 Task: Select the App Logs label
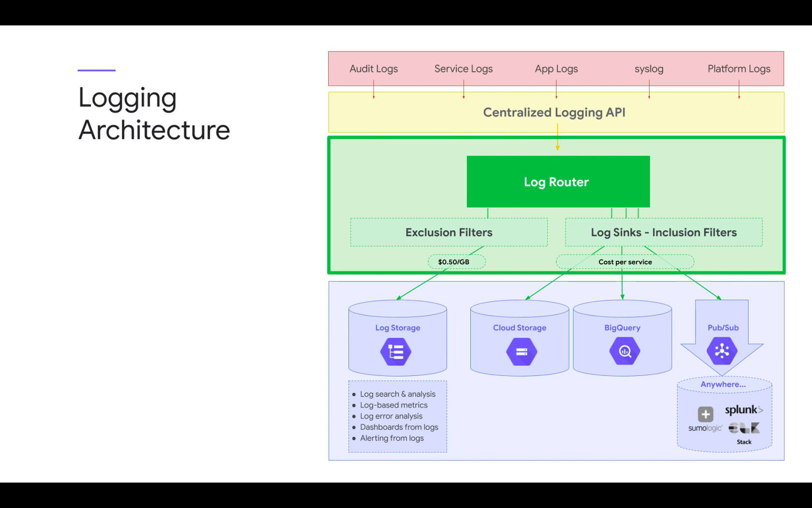pyautogui.click(x=556, y=69)
